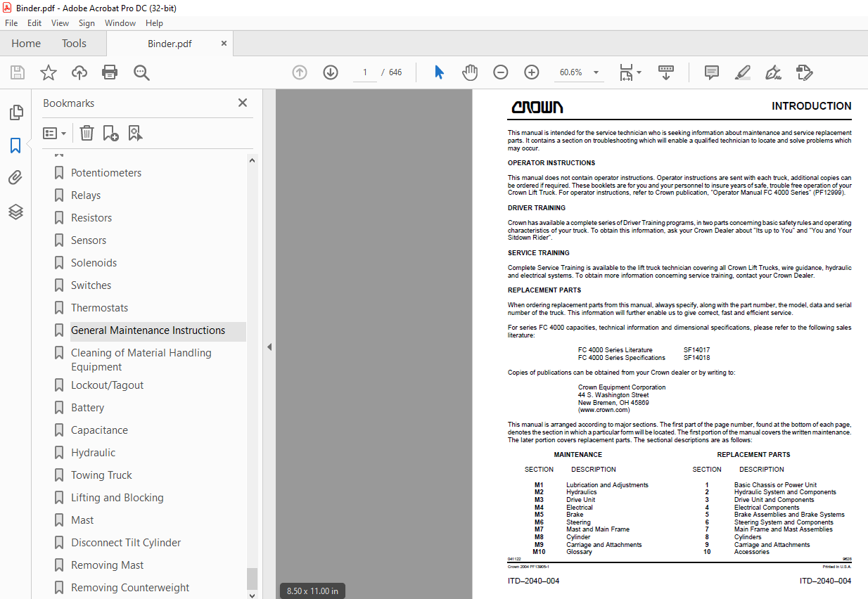Screen dimensions: 868x599
Task: Open the Layers panel icon
Action: click(x=15, y=212)
